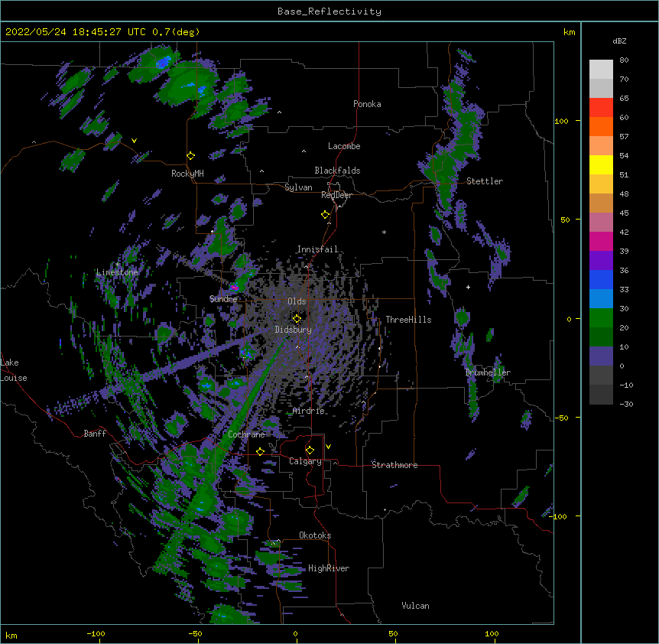Click the yellow marker east of the Cochrane label
The height and width of the screenshot is (644, 659).
tap(260, 451)
